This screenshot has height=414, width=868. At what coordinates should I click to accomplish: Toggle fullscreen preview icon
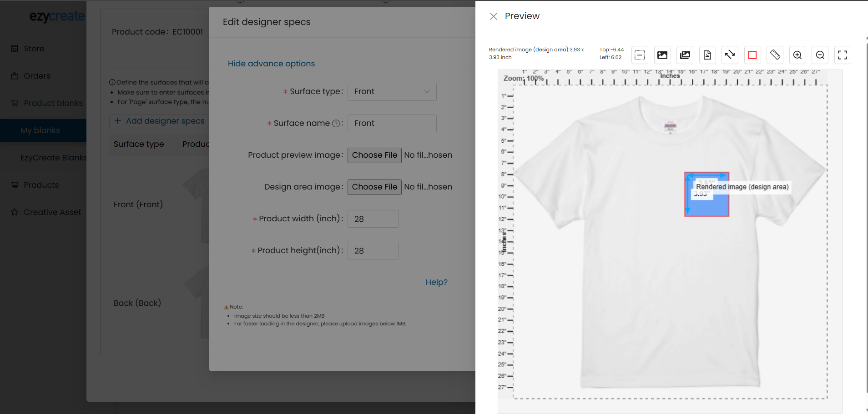[x=843, y=55]
